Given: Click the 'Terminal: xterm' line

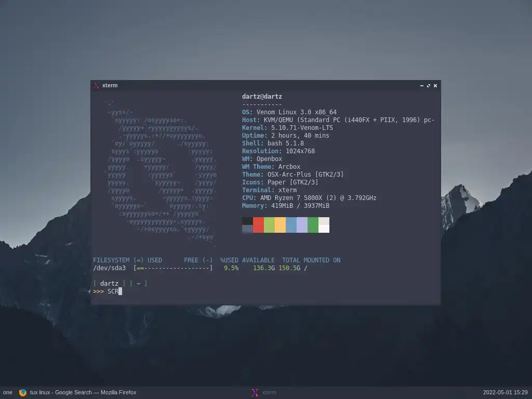Looking at the screenshot, I should pyautogui.click(x=270, y=190).
